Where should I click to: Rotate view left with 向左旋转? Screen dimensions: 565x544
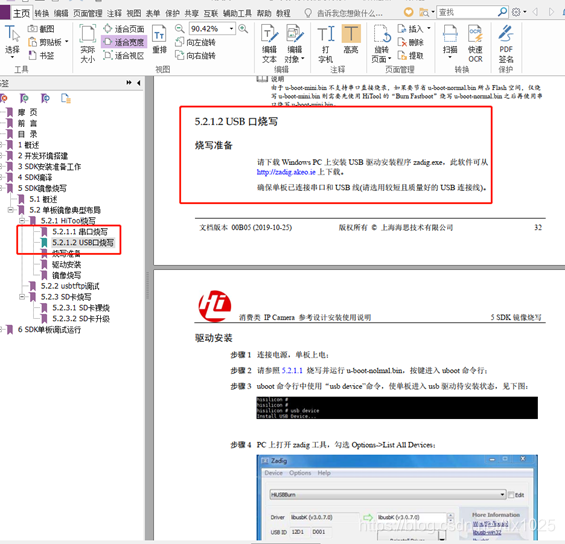[195, 42]
